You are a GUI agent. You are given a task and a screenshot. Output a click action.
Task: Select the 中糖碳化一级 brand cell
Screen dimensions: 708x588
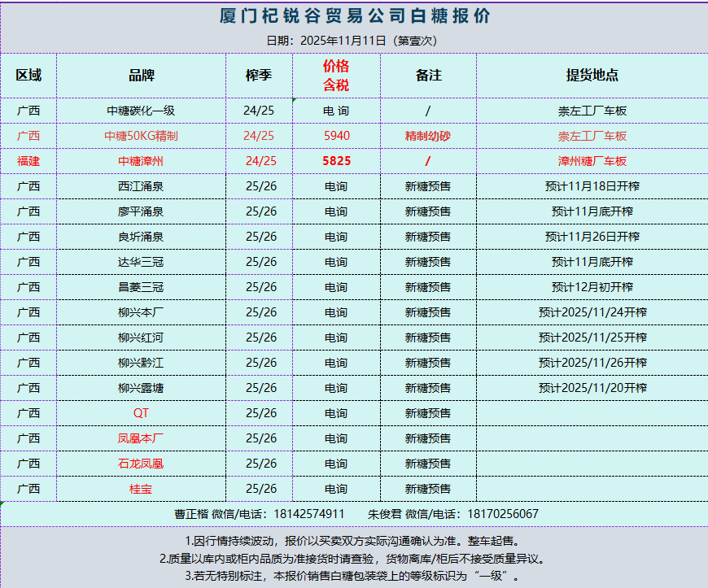pyautogui.click(x=142, y=111)
